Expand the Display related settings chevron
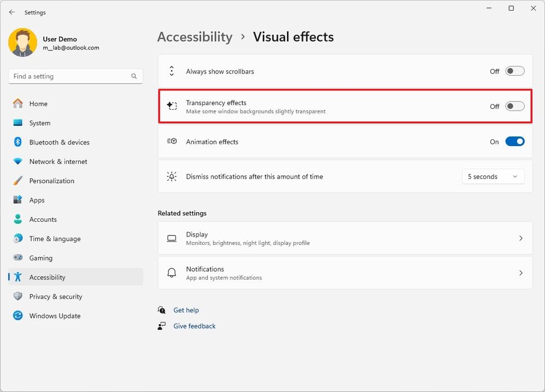The width and height of the screenshot is (545, 392). pyautogui.click(x=521, y=239)
